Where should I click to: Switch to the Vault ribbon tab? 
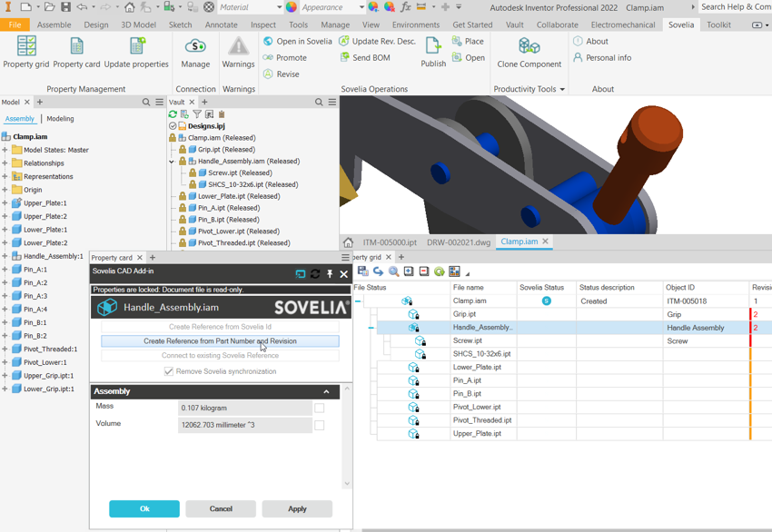pos(514,25)
